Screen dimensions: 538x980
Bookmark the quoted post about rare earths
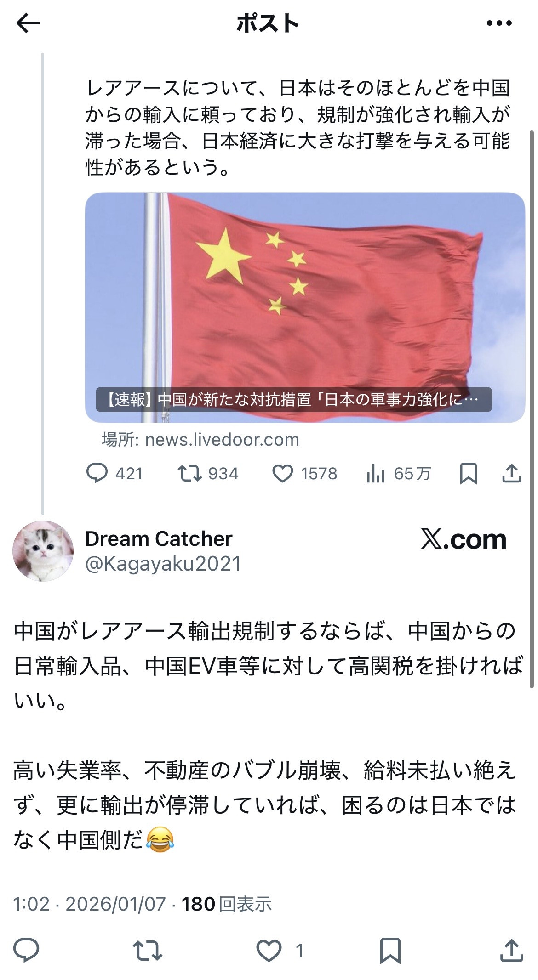tap(468, 473)
